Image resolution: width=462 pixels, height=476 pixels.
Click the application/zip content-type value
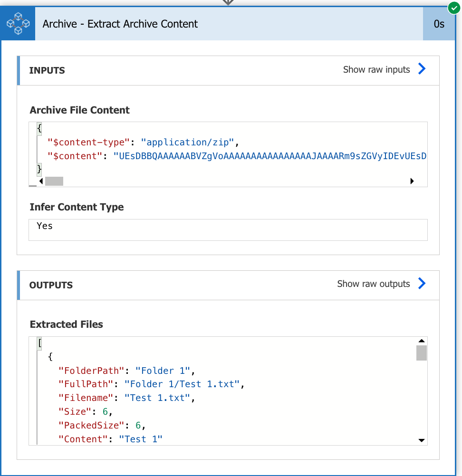tap(187, 142)
